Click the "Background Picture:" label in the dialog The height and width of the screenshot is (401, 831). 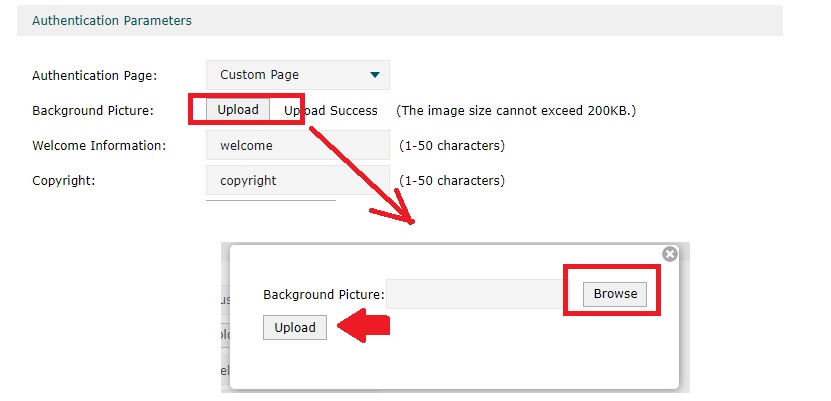[323, 294]
